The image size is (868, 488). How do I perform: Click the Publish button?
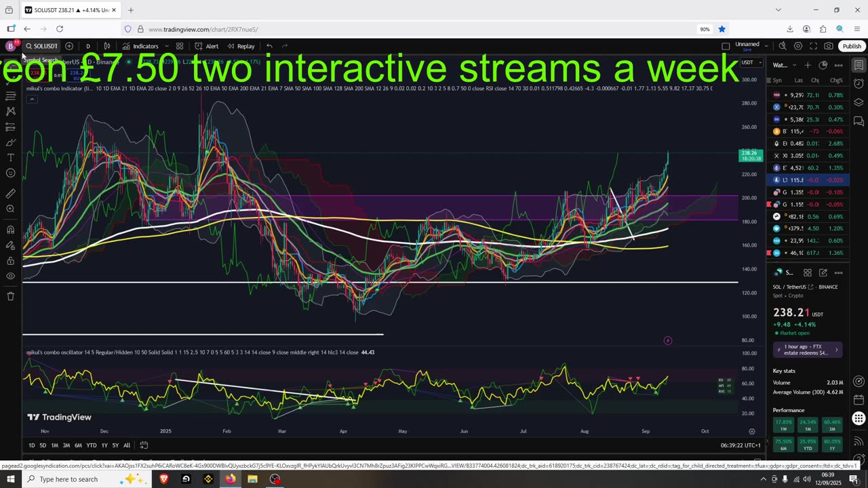(852, 46)
